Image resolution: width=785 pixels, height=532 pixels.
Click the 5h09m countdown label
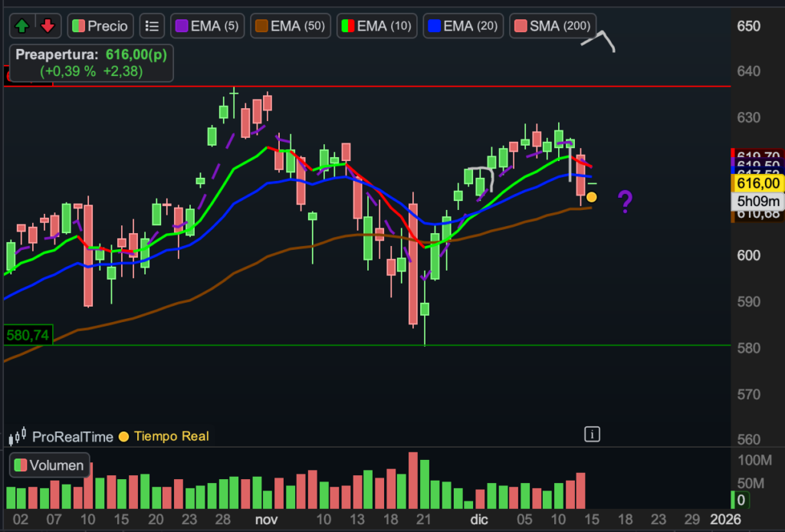point(757,200)
